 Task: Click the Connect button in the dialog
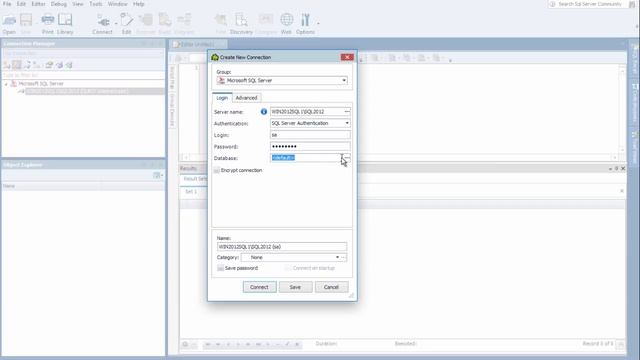259,287
